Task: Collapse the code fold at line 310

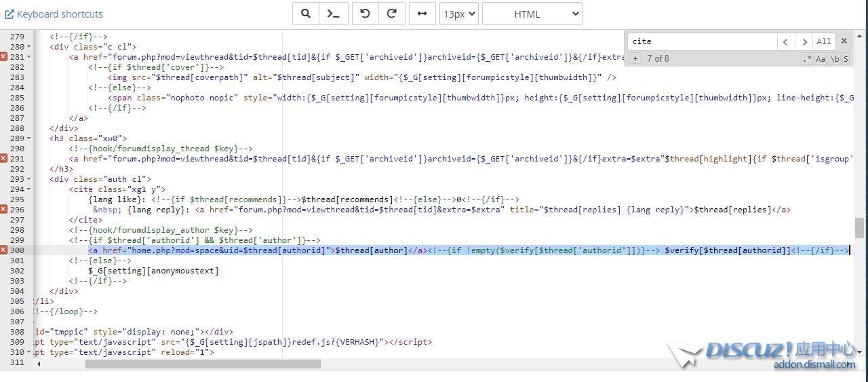Action: coord(28,352)
